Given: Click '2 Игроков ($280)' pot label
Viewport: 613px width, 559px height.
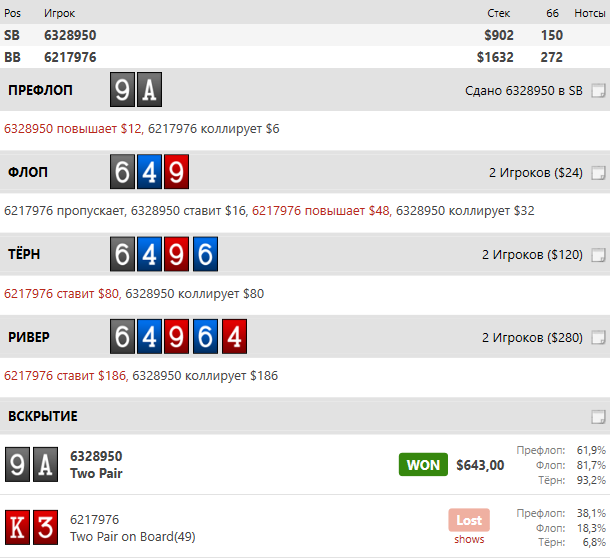Looking at the screenshot, I should (532, 337).
